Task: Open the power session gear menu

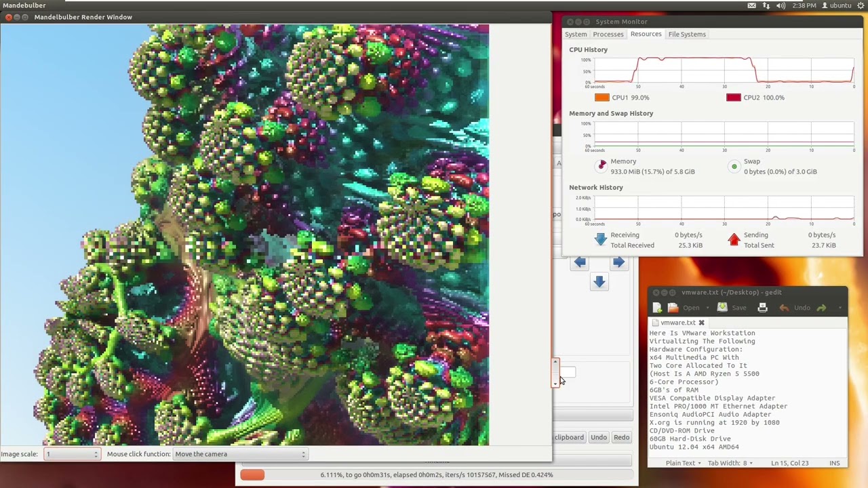Action: (861, 5)
